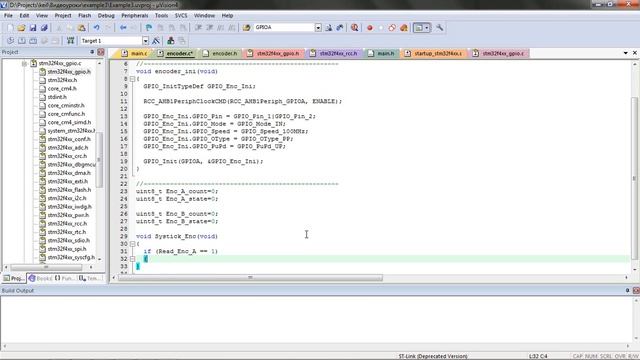The height and width of the screenshot is (360, 640).
Task: Select core_cm4.h in the project tree
Action: pos(62,89)
